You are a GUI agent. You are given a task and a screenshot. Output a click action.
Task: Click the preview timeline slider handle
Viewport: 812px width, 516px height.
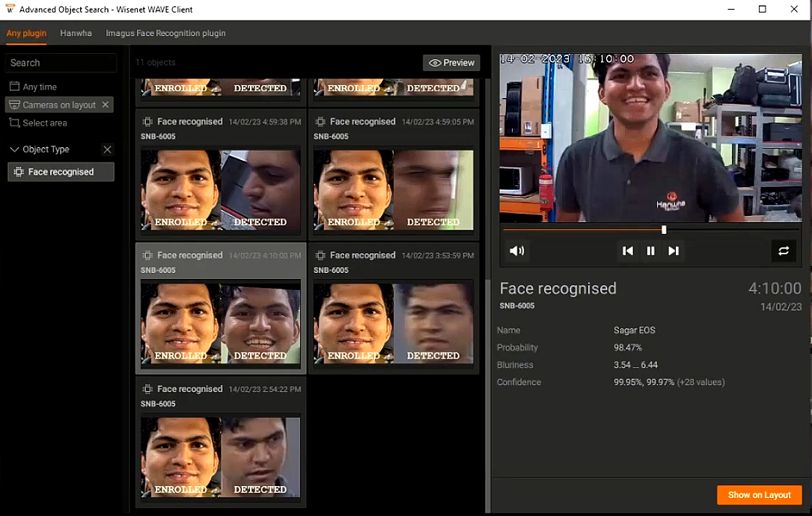[664, 230]
